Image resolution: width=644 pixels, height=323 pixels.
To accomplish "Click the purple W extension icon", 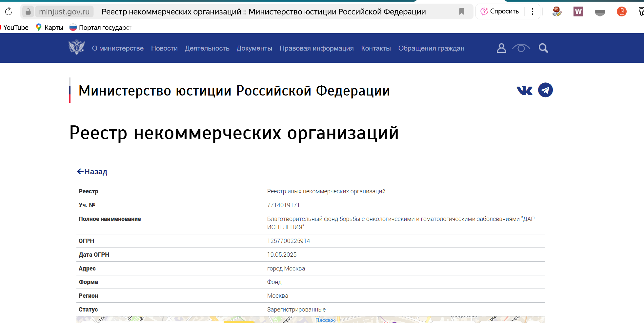I will pyautogui.click(x=578, y=12).
